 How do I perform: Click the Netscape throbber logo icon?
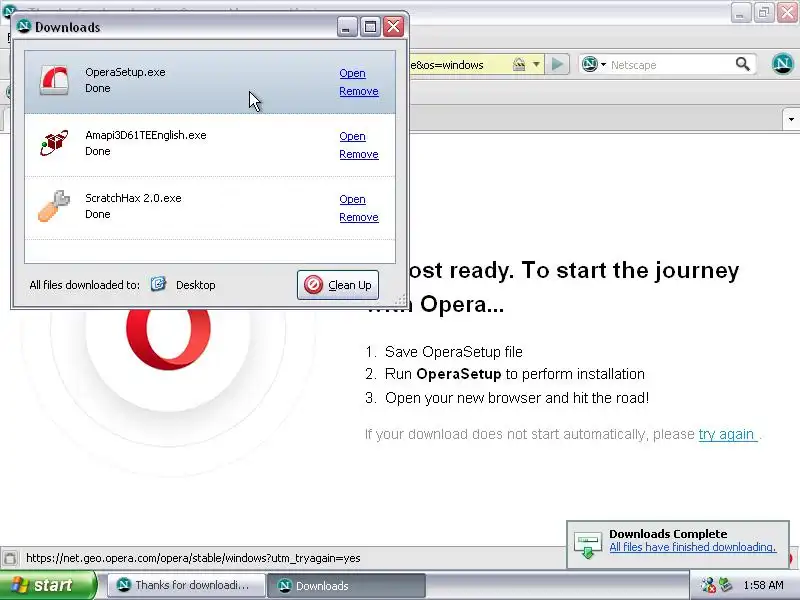click(782, 64)
